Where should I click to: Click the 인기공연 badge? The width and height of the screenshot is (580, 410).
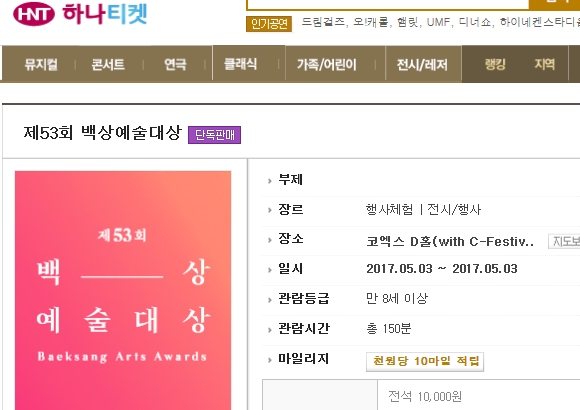269,24
